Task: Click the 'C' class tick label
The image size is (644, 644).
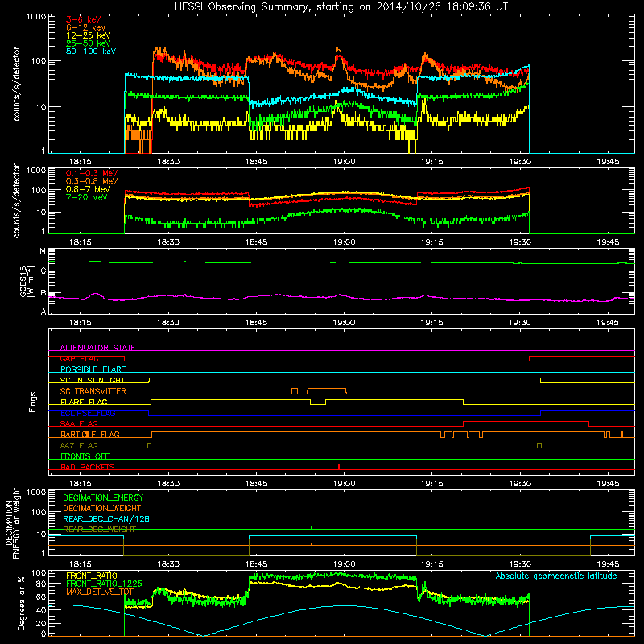Action: [43, 270]
